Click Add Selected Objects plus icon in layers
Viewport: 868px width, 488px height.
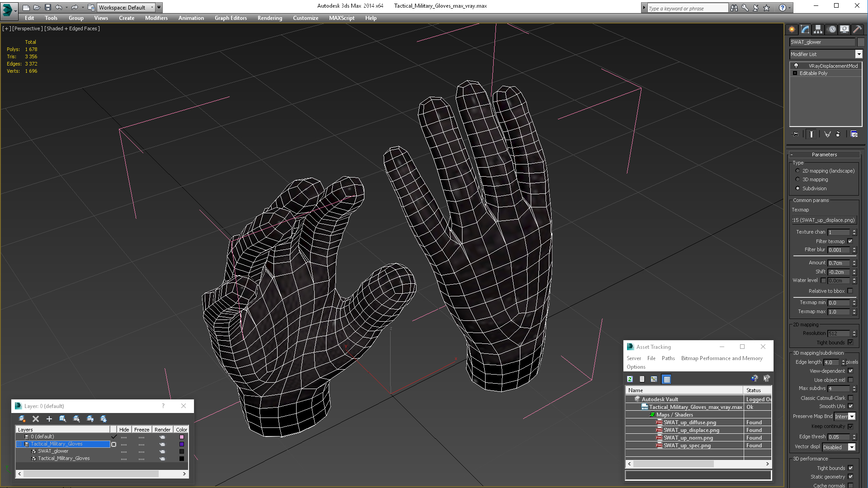[49, 419]
